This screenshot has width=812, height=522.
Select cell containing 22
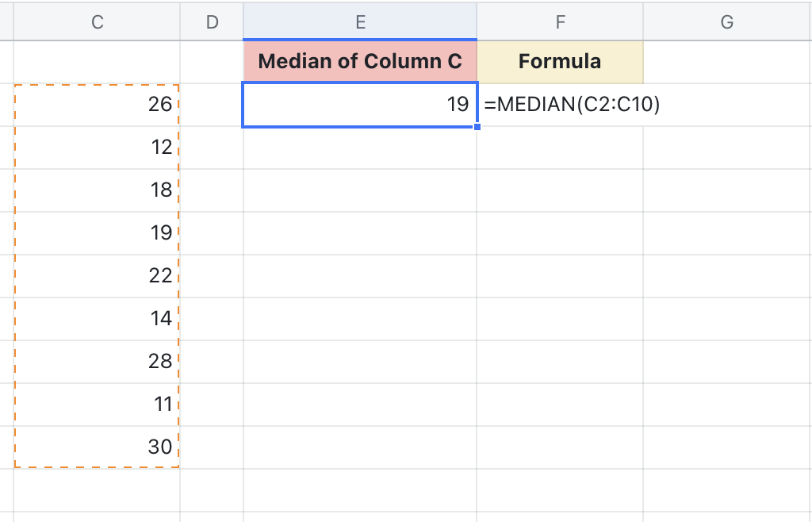click(97, 275)
